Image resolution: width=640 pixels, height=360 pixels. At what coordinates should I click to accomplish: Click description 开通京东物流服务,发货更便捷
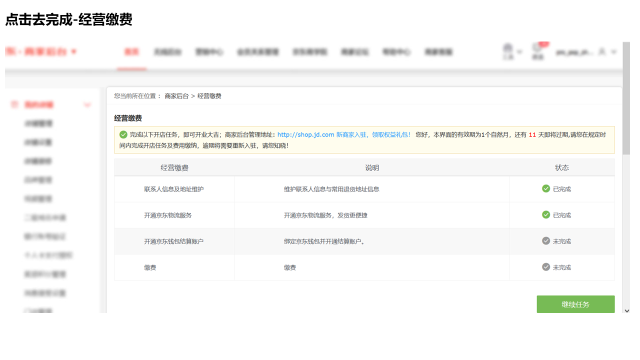pyautogui.click(x=325, y=215)
